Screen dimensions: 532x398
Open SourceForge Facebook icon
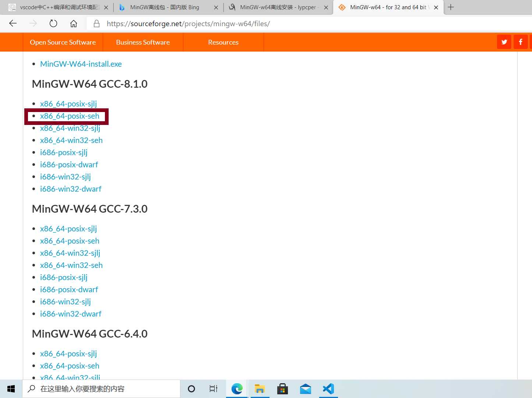point(521,42)
